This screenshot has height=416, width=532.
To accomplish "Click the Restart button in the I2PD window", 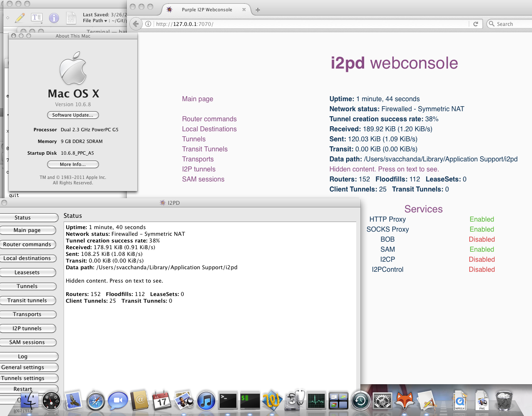I will [28, 389].
